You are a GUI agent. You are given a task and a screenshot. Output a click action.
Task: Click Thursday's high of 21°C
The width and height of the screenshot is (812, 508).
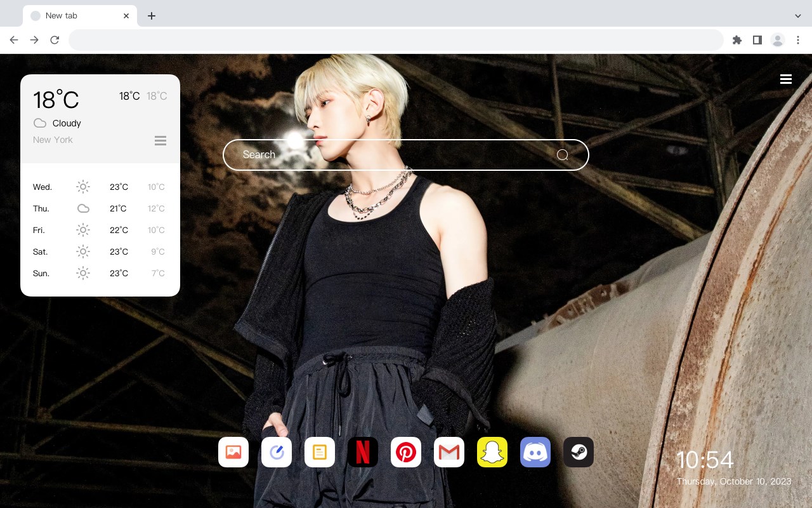pos(118,209)
